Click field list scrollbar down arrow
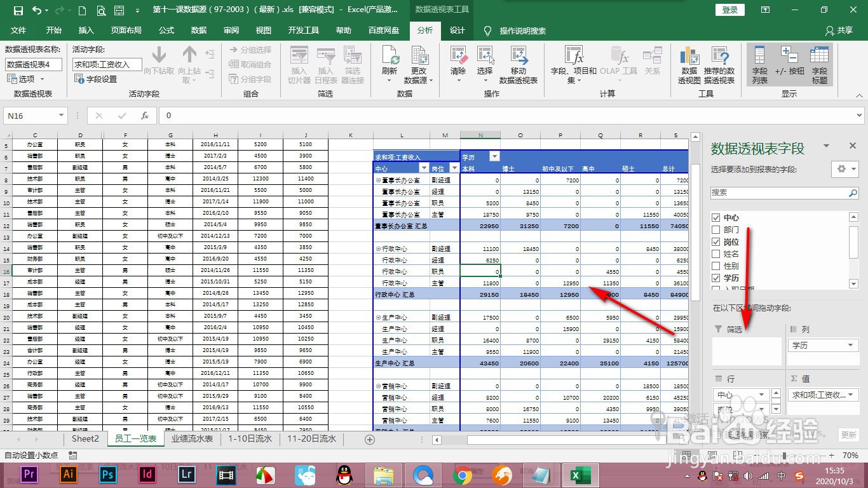Screen dimensions: 868x488 pyautogui.click(x=854, y=285)
